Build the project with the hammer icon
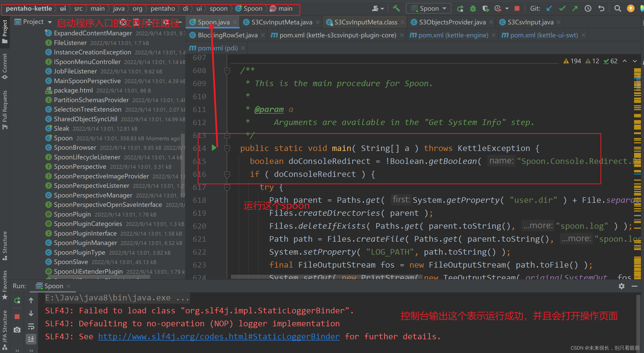This screenshot has width=644, height=353. [396, 8]
